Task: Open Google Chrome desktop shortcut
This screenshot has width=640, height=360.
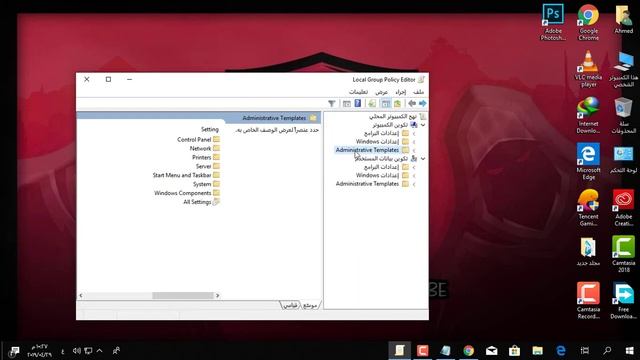Action: point(588,22)
